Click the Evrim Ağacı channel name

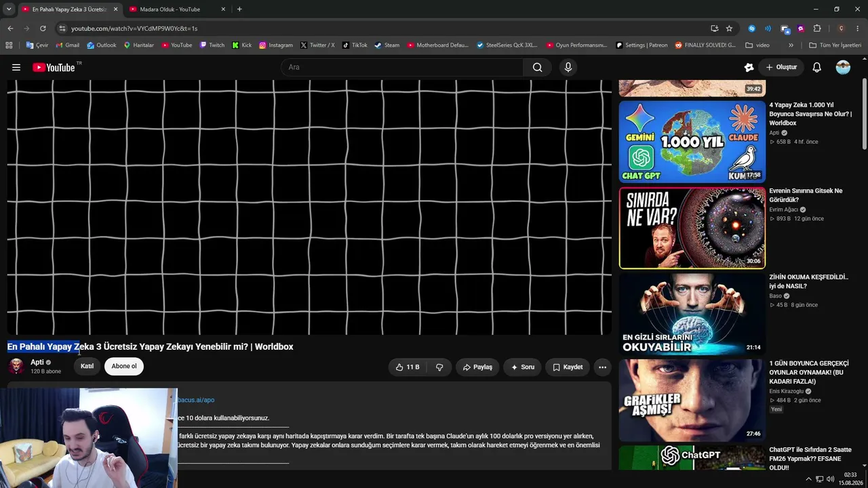click(783, 209)
